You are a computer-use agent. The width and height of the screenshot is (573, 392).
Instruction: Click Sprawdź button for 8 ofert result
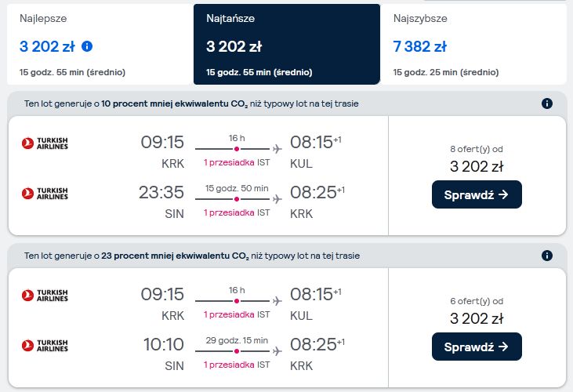click(477, 194)
